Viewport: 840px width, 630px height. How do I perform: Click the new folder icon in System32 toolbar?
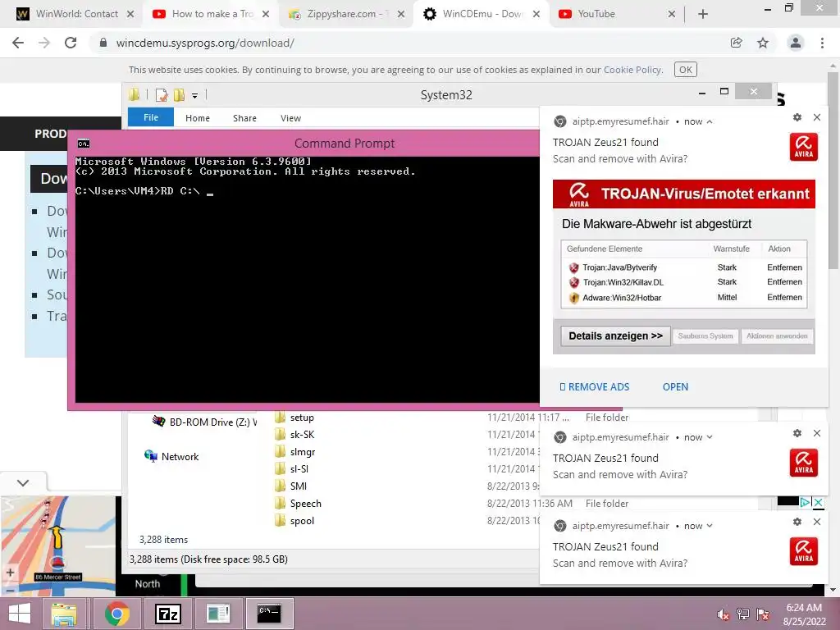tap(179, 95)
